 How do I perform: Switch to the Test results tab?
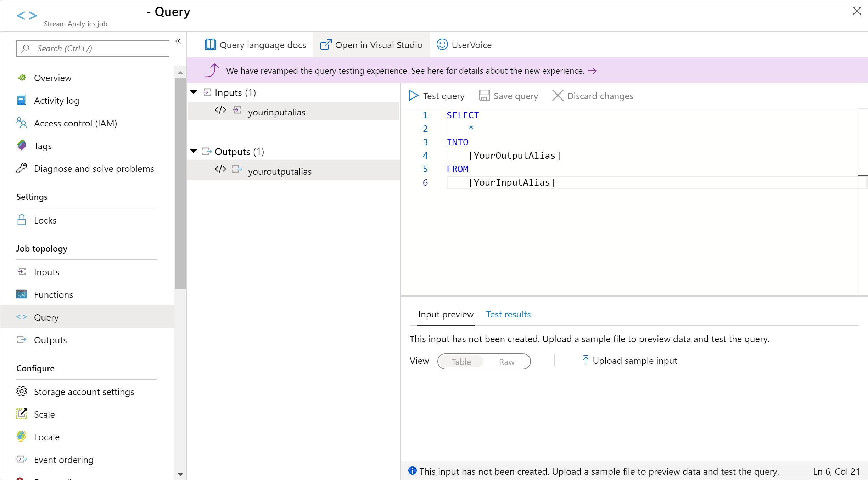click(508, 315)
